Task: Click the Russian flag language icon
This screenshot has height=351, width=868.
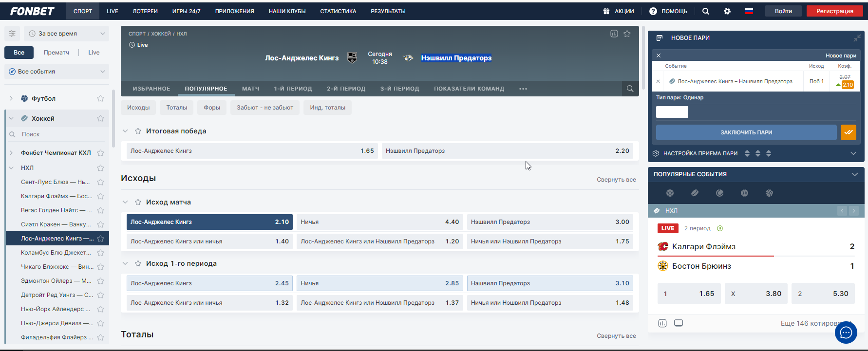Action: click(x=749, y=11)
